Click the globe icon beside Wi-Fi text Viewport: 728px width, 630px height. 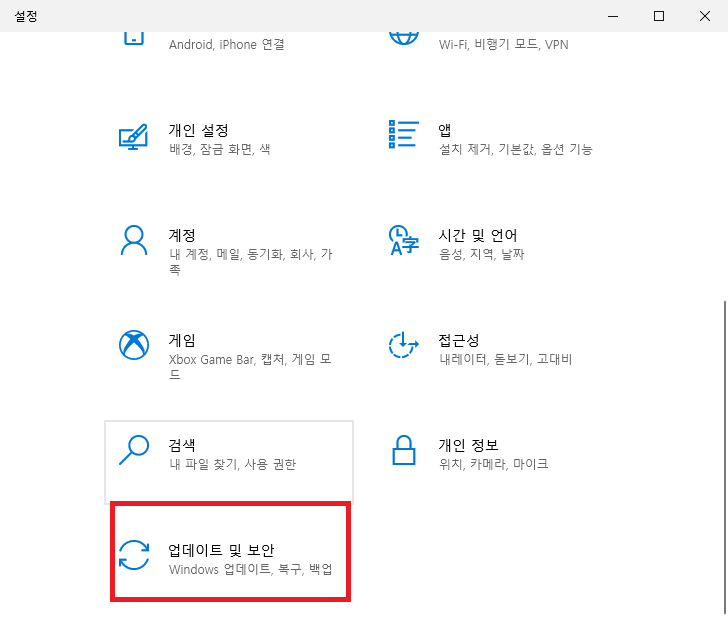click(403, 38)
